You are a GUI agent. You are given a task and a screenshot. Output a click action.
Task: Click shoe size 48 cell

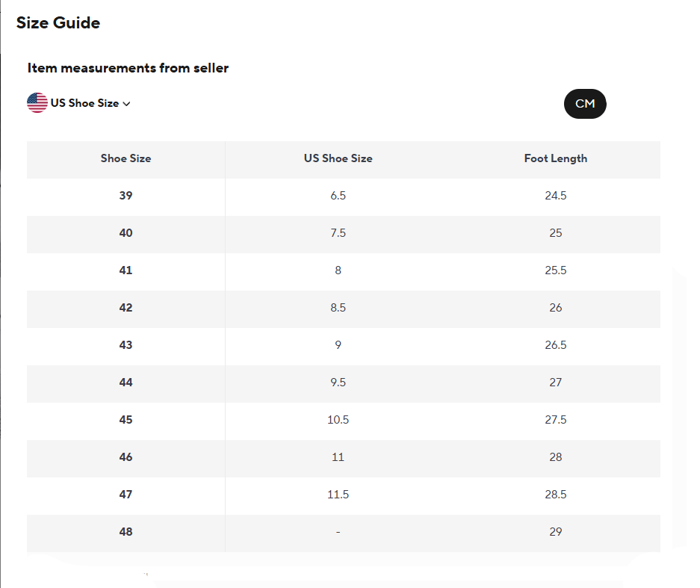126,532
